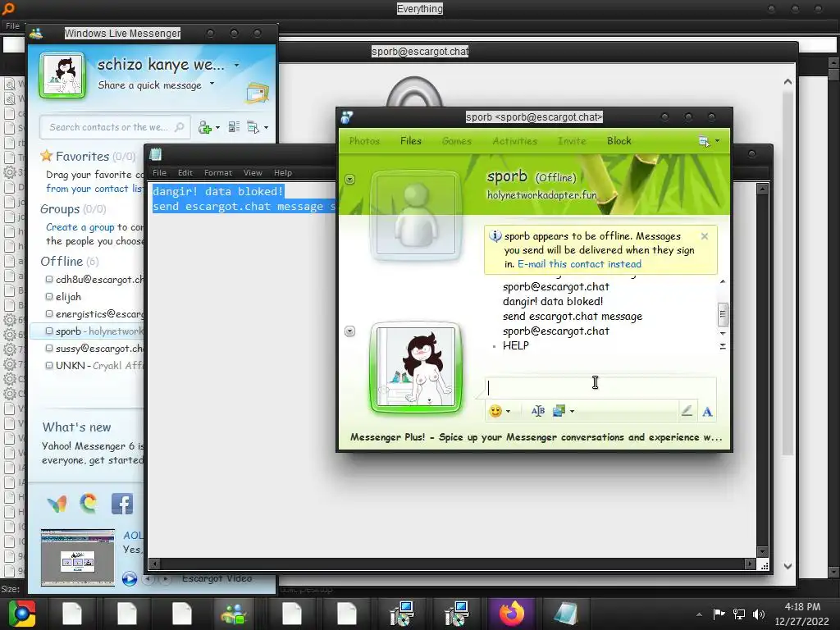Click the contact list layout icon
The width and height of the screenshot is (840, 630).
click(x=234, y=127)
